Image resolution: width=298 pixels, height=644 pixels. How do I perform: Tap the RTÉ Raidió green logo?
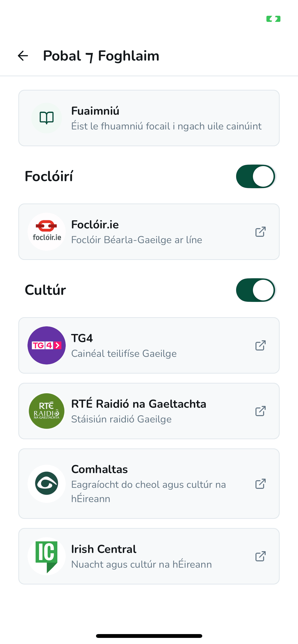point(47,411)
